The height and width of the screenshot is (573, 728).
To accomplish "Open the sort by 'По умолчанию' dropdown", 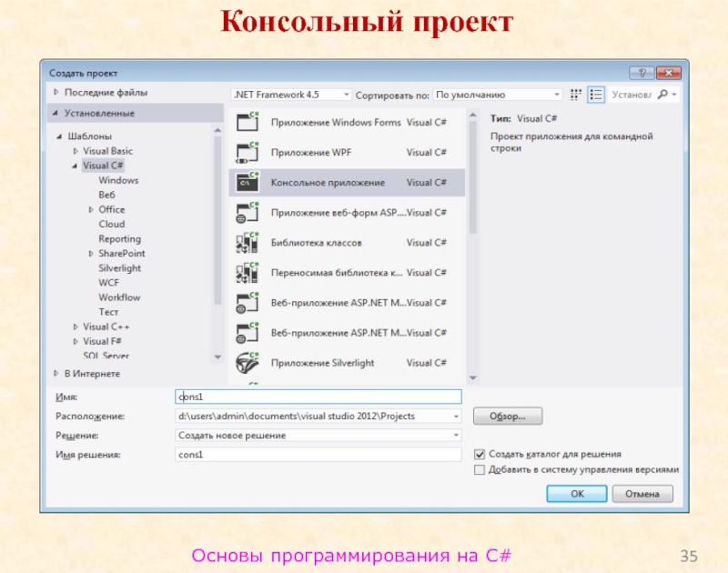I will pyautogui.click(x=497, y=95).
